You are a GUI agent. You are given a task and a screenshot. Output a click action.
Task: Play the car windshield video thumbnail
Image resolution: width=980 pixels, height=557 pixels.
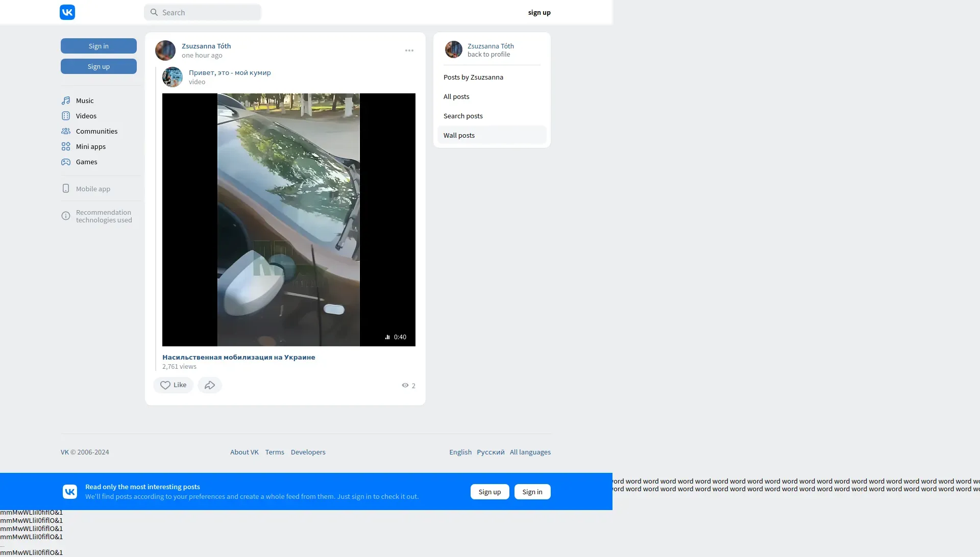pos(288,219)
